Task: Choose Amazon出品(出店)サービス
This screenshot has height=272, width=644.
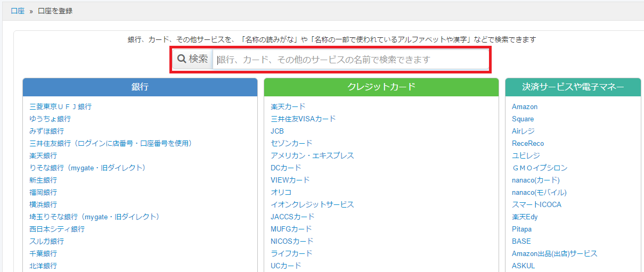Action: (555, 253)
